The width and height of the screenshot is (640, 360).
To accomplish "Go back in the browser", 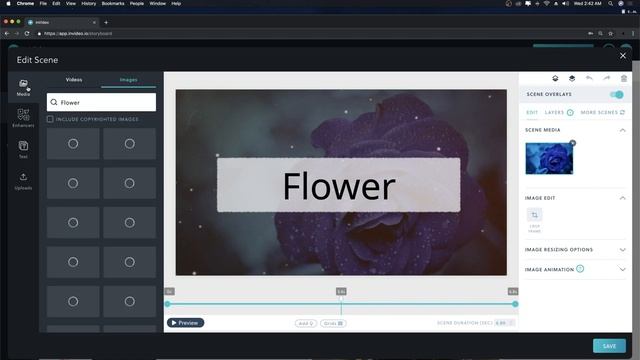I will [7, 33].
